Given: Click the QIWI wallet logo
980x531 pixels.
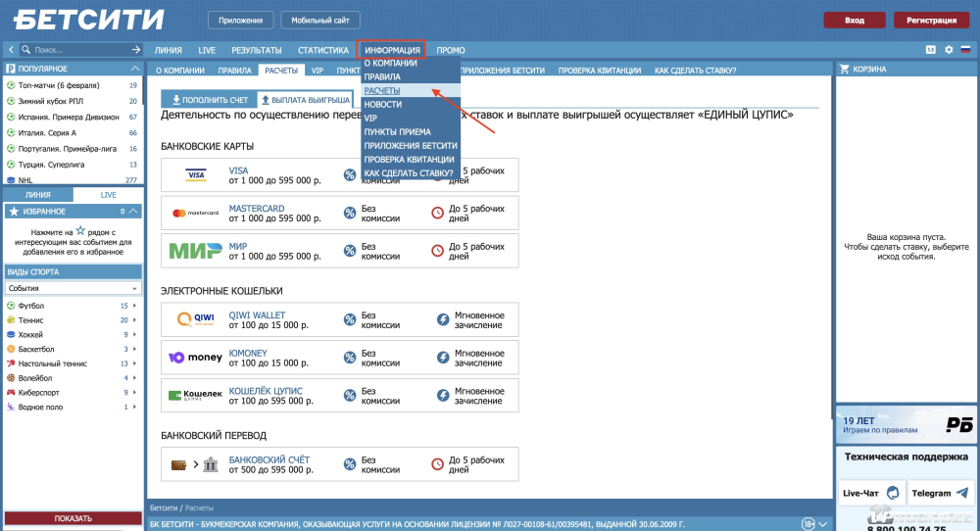Looking at the screenshot, I should click(196, 319).
